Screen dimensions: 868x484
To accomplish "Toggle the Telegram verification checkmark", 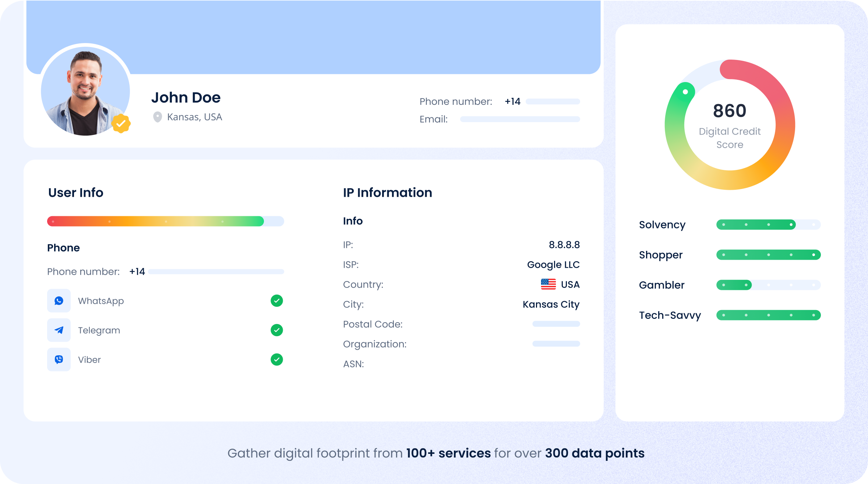I will click(276, 330).
